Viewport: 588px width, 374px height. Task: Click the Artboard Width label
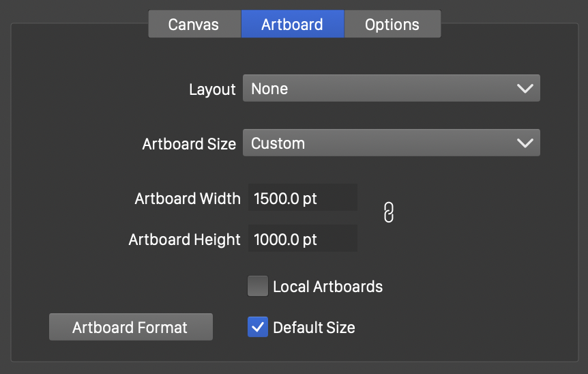click(188, 199)
